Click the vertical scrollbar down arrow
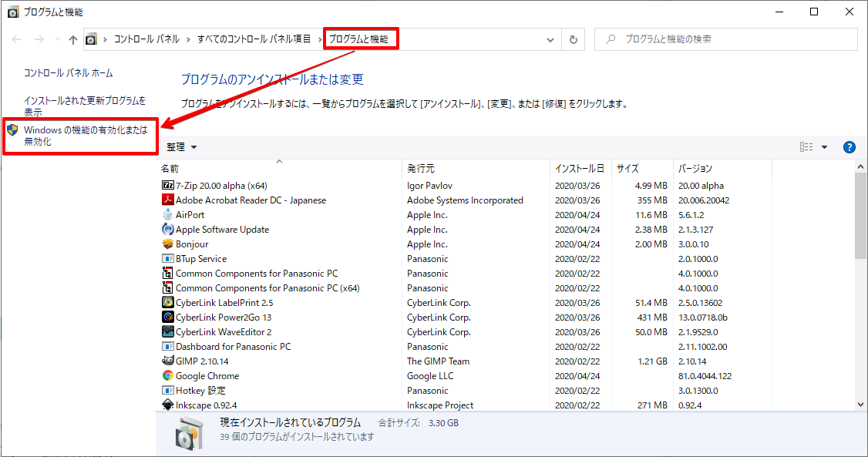This screenshot has height=457, width=868. (x=861, y=404)
